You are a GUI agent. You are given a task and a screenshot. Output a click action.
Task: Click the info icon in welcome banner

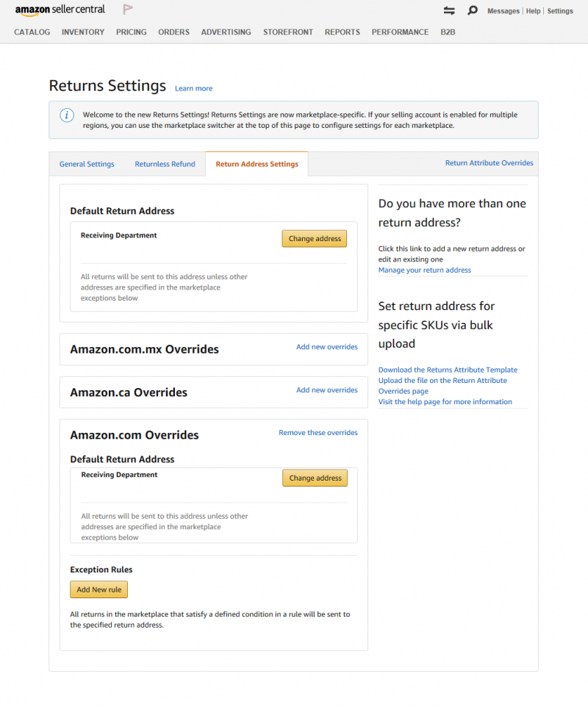pos(67,115)
